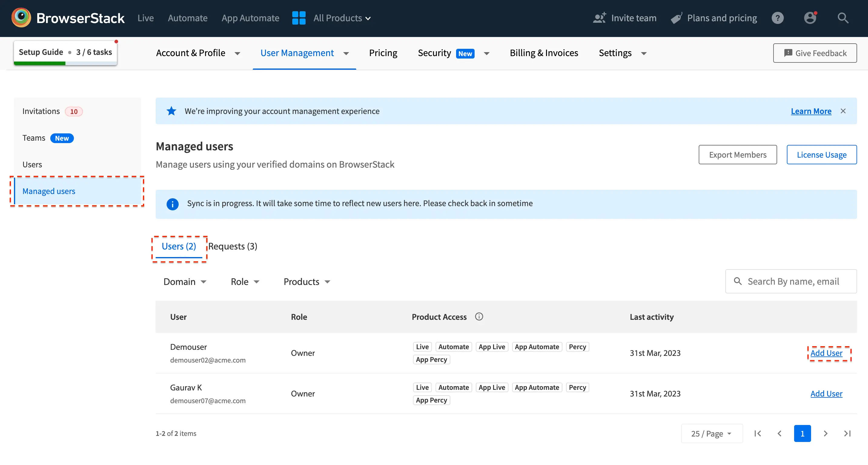
Task: Click Add User link for Gaurav K
Action: [826, 393]
